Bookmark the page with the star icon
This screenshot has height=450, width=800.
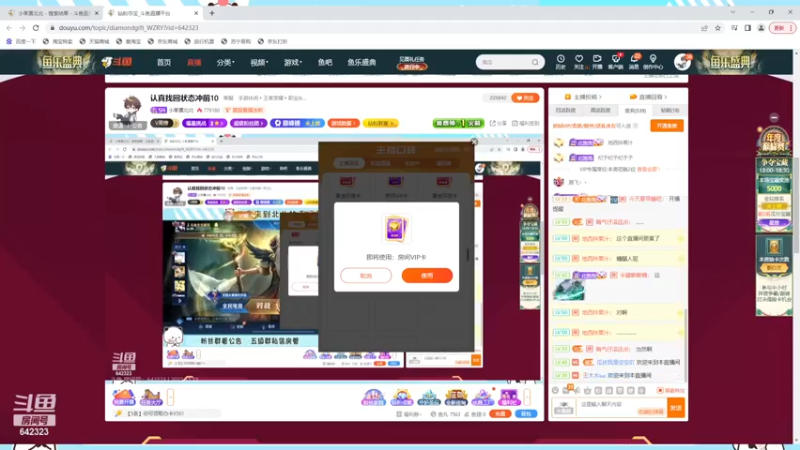pyautogui.click(x=718, y=28)
